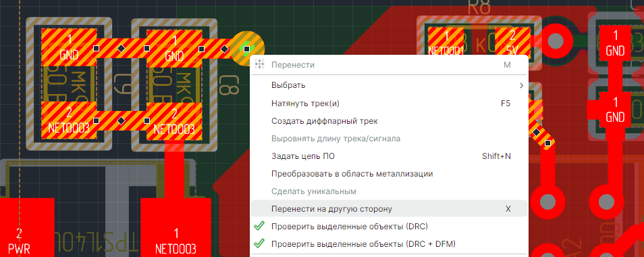The image size is (644, 257).
Task: Choose Натянуть трек(и) from the menu
Action: (389, 103)
